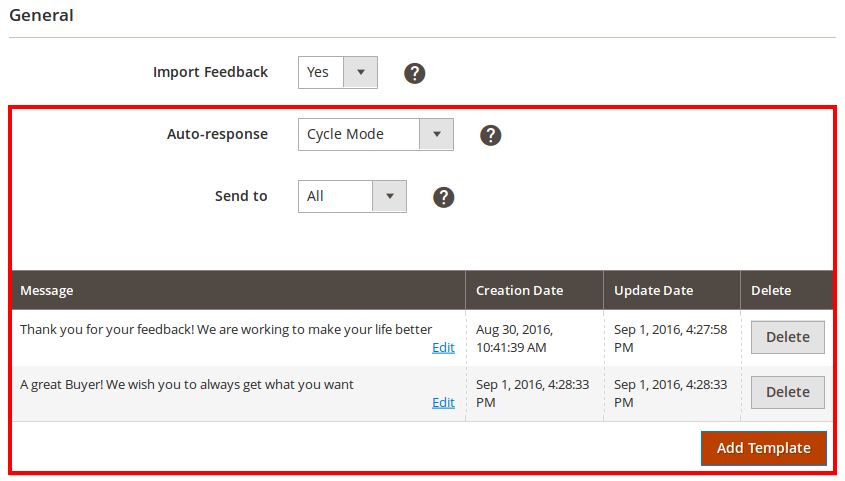Screen dimensions: 845x481
Task: Click the question mark next to Send to
Action: point(444,197)
